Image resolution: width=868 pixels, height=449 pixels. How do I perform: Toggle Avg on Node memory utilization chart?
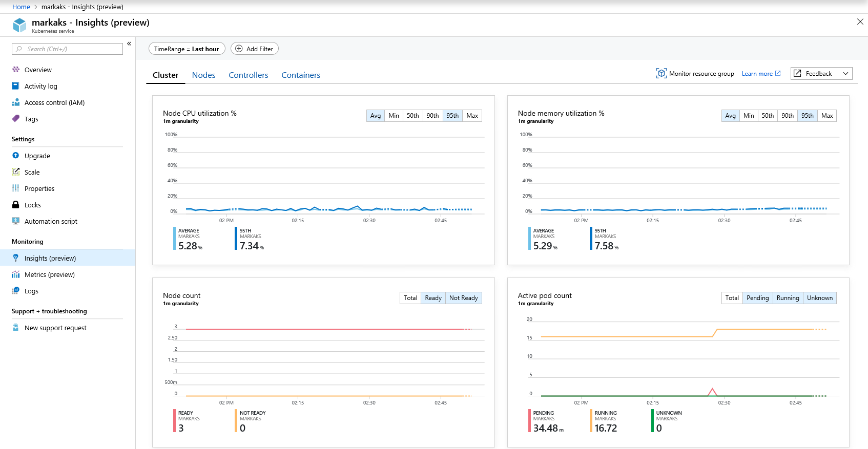pos(731,116)
